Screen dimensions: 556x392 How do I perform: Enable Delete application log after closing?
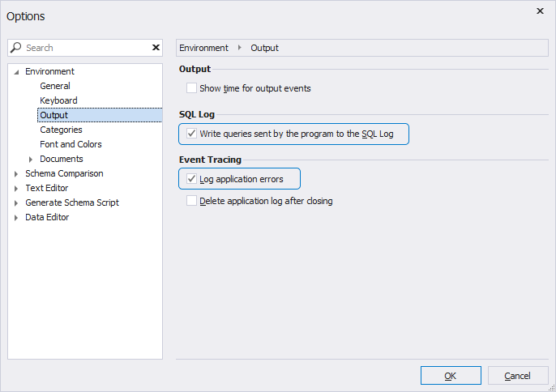click(191, 201)
